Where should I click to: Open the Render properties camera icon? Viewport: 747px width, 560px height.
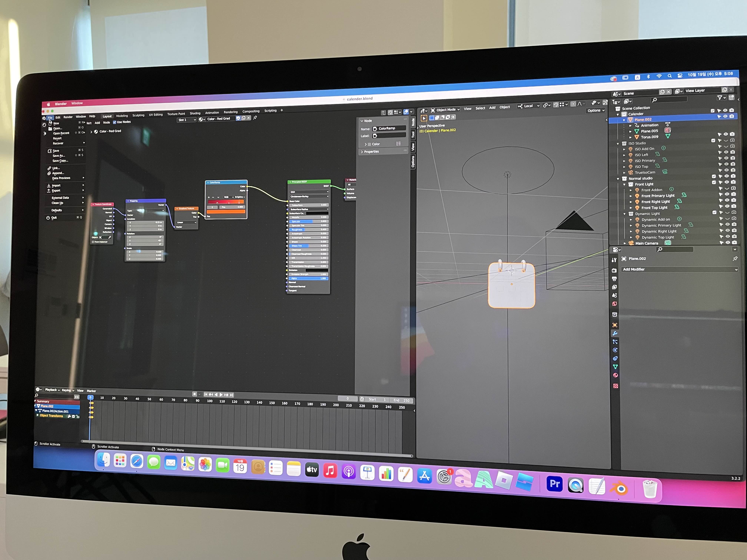[614, 271]
